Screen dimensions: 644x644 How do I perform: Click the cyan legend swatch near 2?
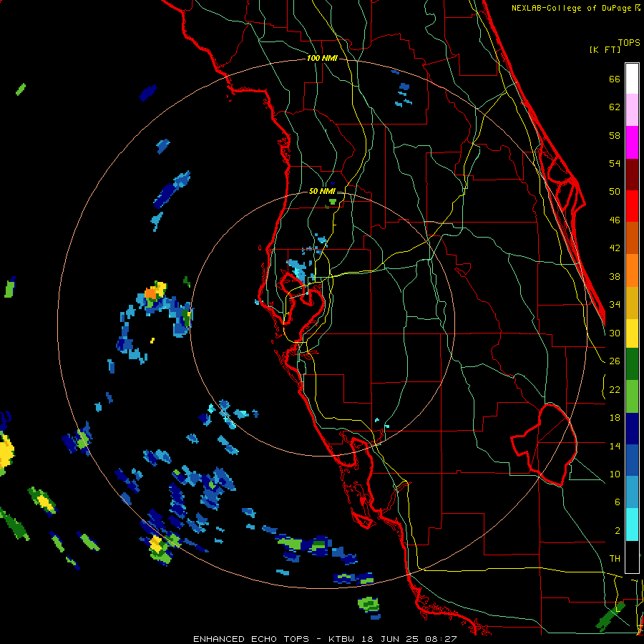[632, 525]
